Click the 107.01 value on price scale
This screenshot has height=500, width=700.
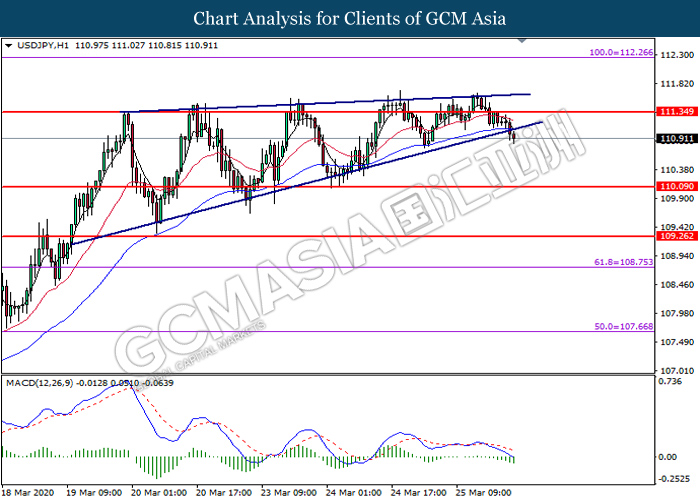pos(670,369)
